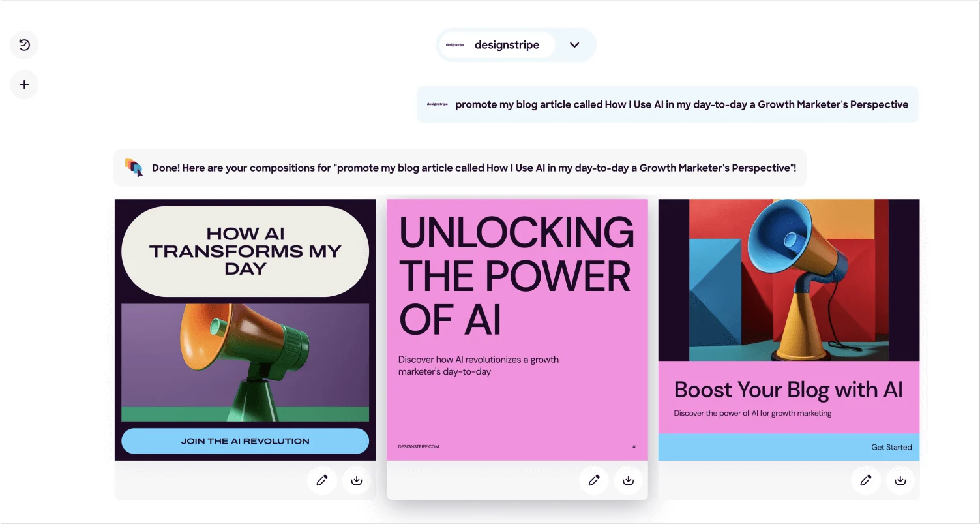Download the Boost Your Blog with AI design
The height and width of the screenshot is (524, 980).
900,480
